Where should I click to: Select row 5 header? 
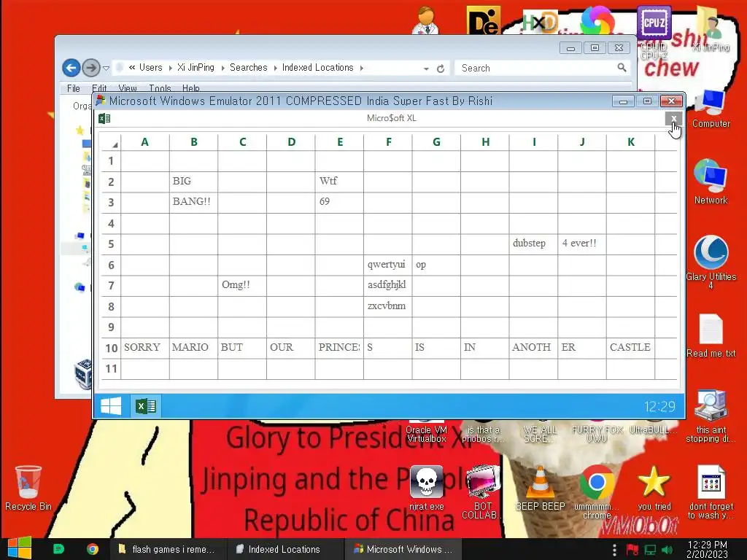(x=111, y=244)
